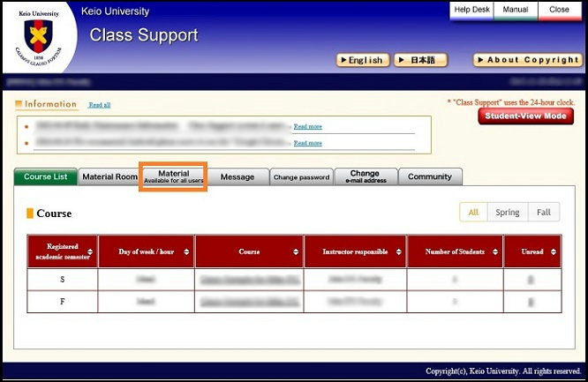
Task: Sort by Instructor responsible column
Action: pyautogui.click(x=398, y=252)
